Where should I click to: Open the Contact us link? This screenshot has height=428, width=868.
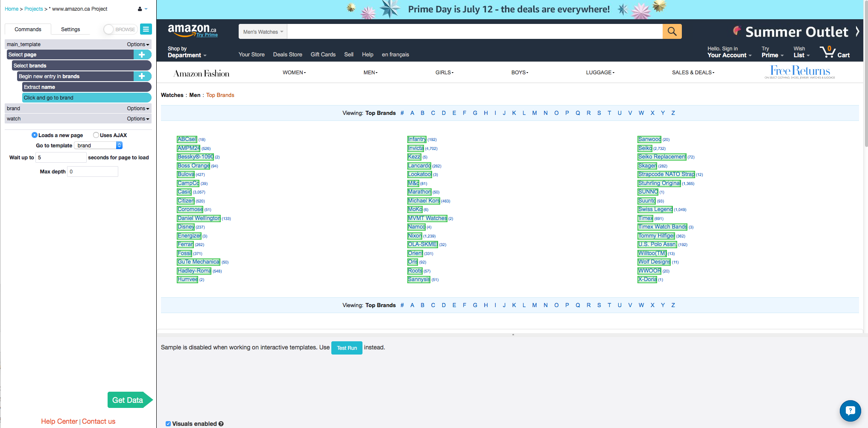[x=99, y=422]
